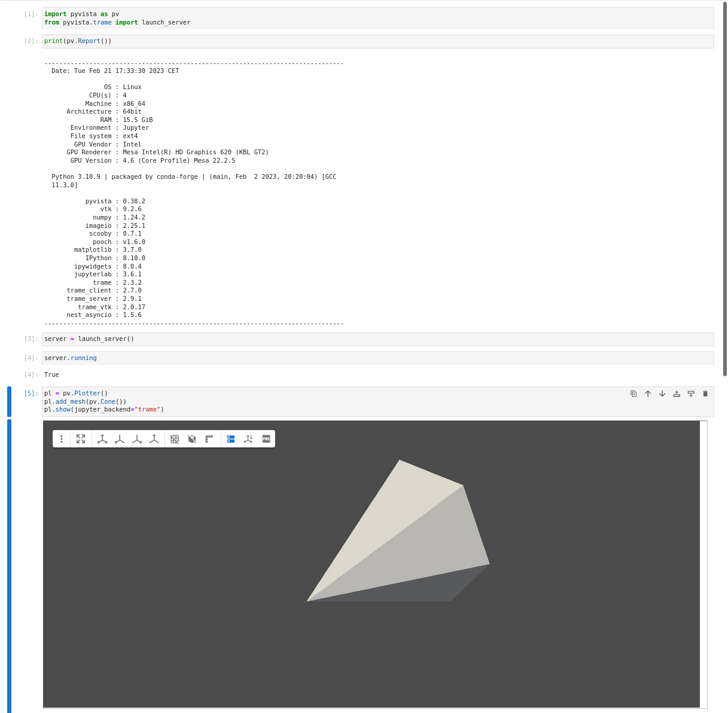Select the top-down Z view icon
The height and width of the screenshot is (713, 728).
(x=154, y=438)
